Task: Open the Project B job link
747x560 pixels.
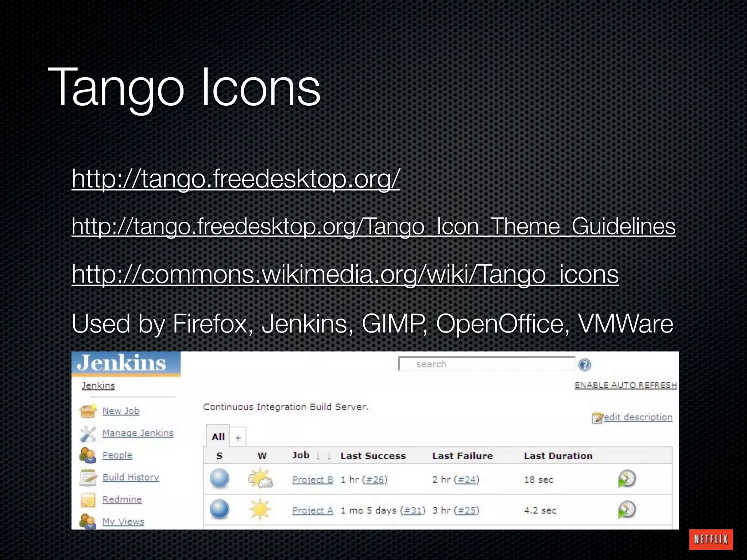Action: pos(313,479)
